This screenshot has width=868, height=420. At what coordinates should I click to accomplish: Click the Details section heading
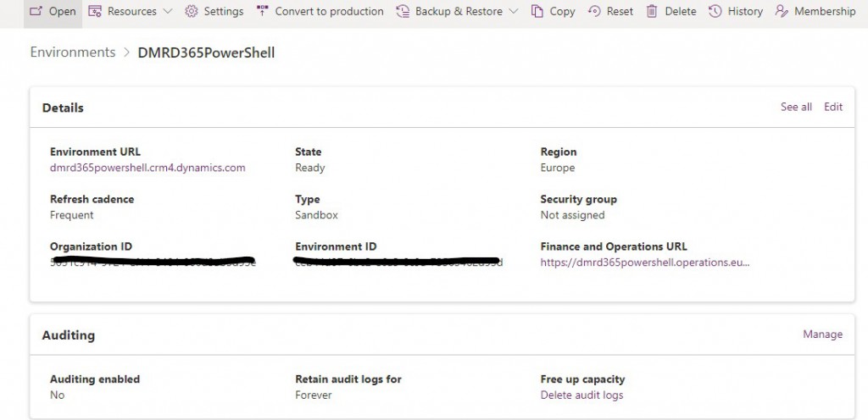tap(63, 108)
